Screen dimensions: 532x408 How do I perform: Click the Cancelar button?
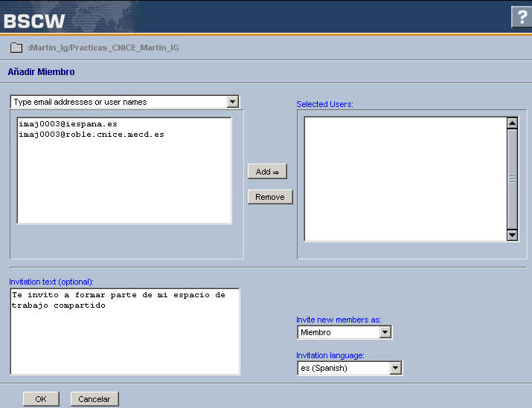[94, 399]
